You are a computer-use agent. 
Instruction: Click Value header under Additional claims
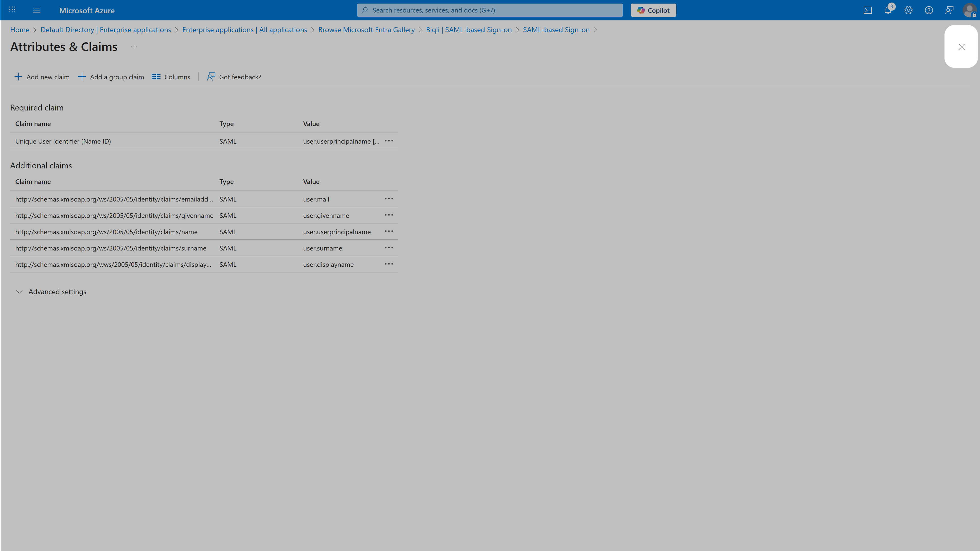pos(311,182)
